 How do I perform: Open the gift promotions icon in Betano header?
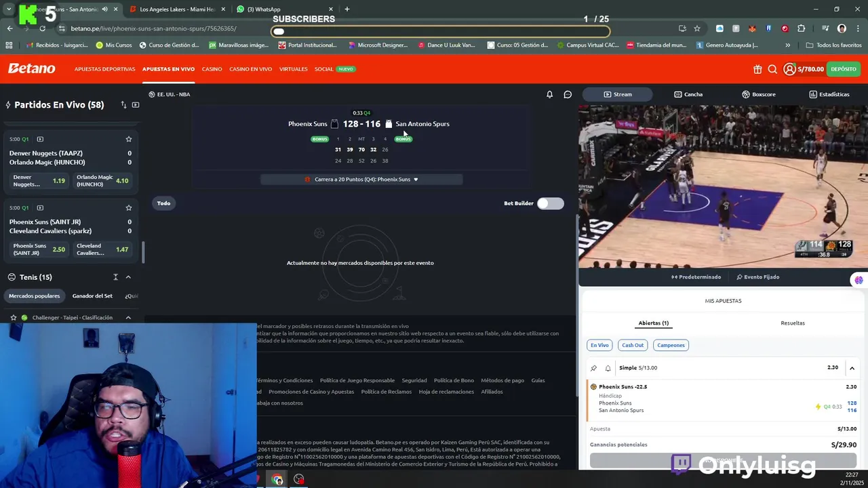(757, 69)
